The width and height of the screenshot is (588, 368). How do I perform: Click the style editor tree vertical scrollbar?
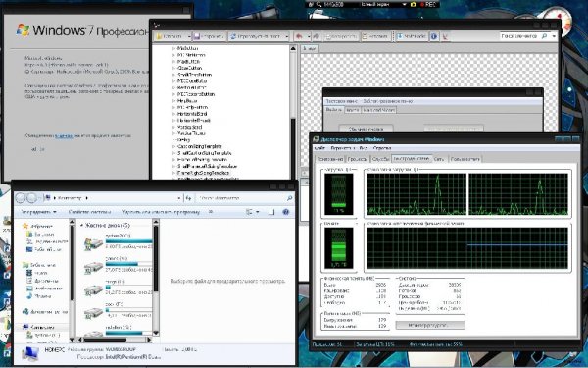click(x=293, y=112)
